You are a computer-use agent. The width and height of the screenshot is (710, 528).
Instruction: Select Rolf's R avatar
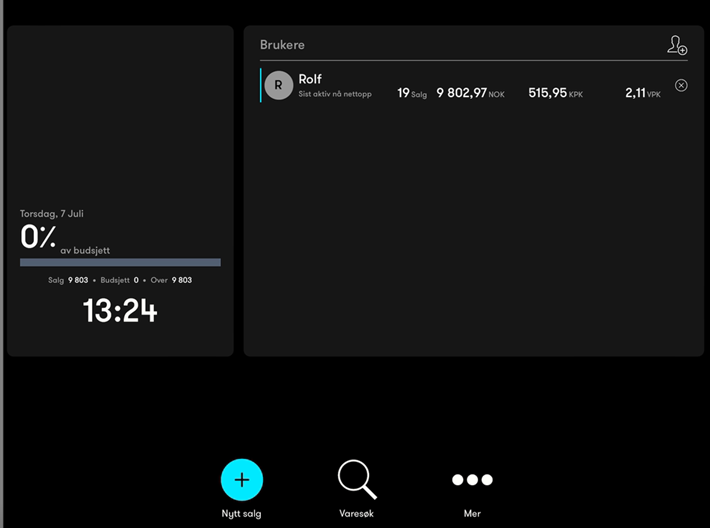pos(278,85)
